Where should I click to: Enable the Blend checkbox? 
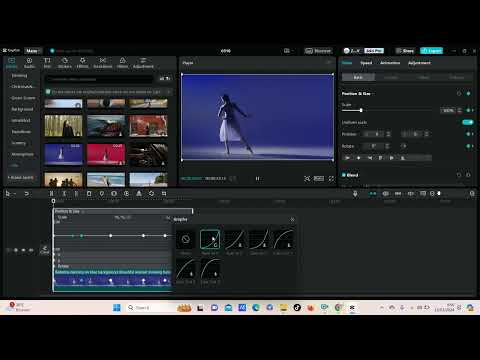click(344, 175)
